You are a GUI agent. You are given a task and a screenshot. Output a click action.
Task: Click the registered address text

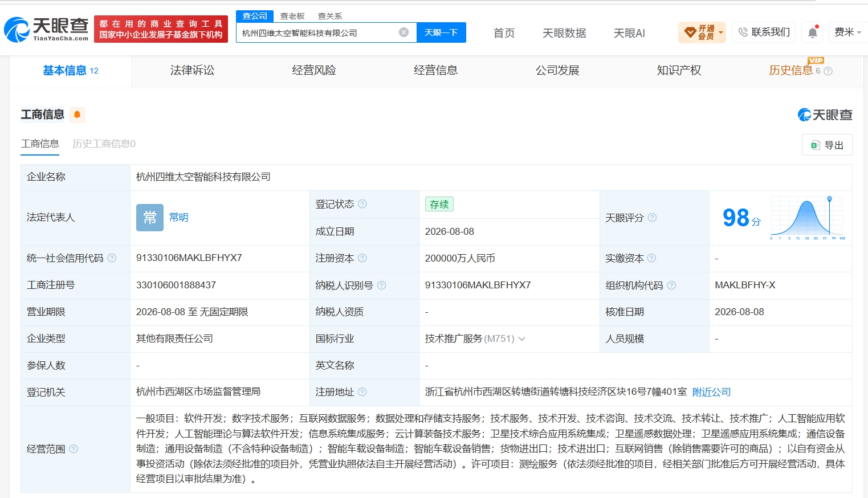[x=556, y=392]
